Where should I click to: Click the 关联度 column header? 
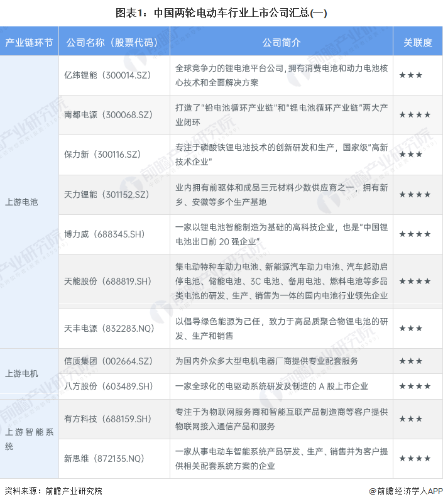418,43
